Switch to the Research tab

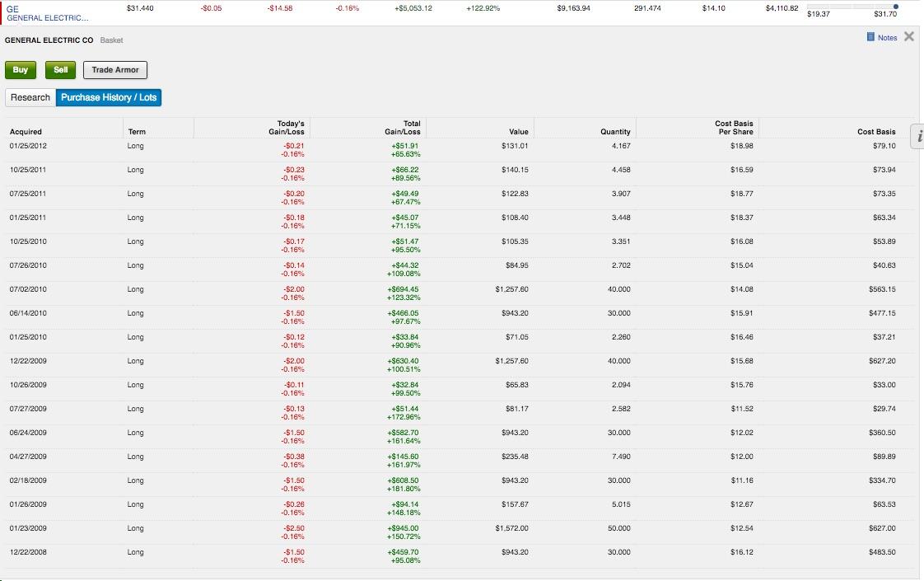pyautogui.click(x=30, y=97)
